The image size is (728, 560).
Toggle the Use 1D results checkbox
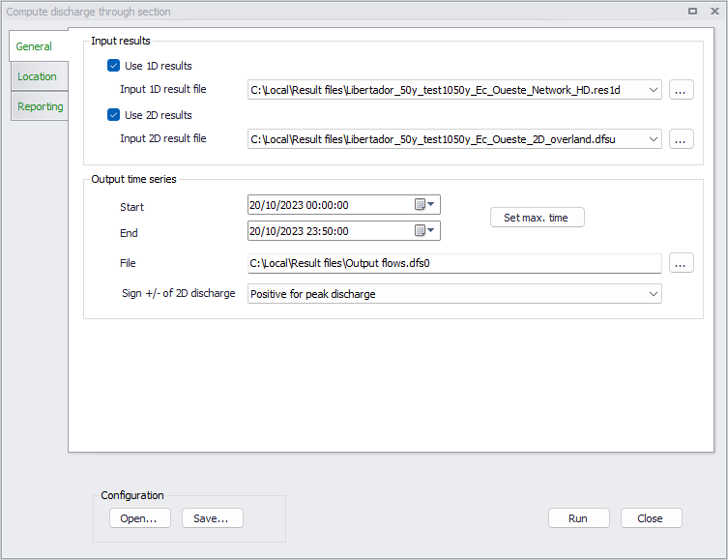(x=113, y=66)
